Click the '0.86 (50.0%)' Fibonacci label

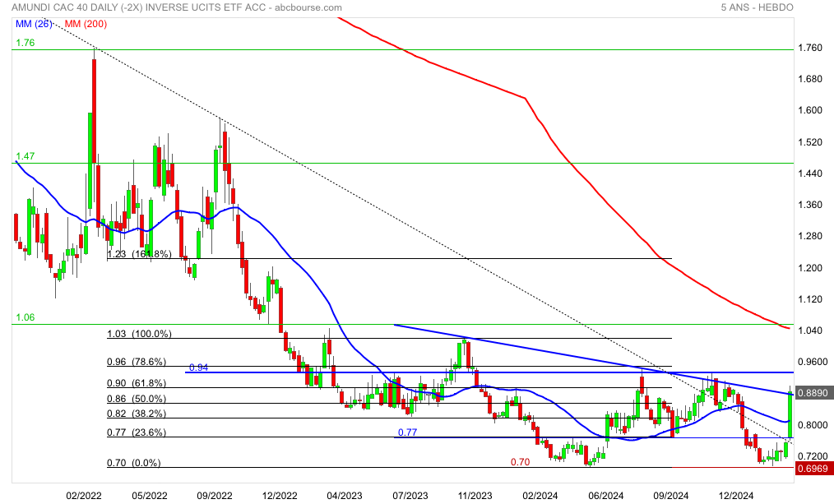137,399
